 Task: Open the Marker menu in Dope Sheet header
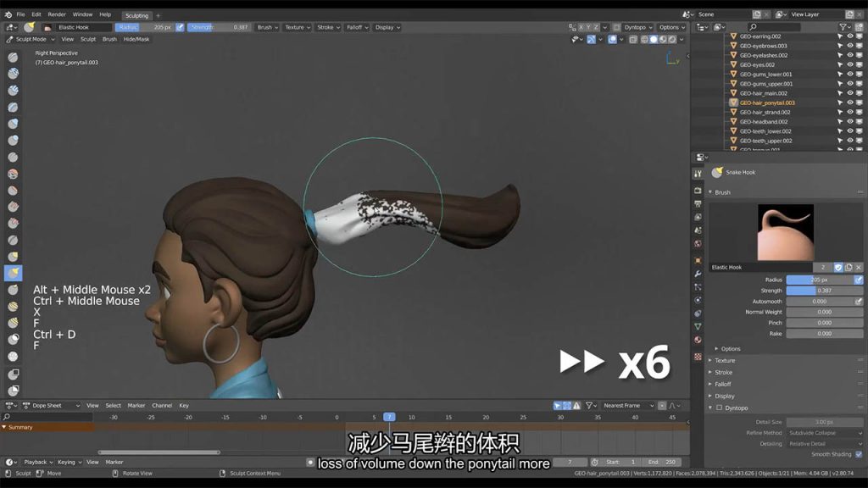point(136,406)
